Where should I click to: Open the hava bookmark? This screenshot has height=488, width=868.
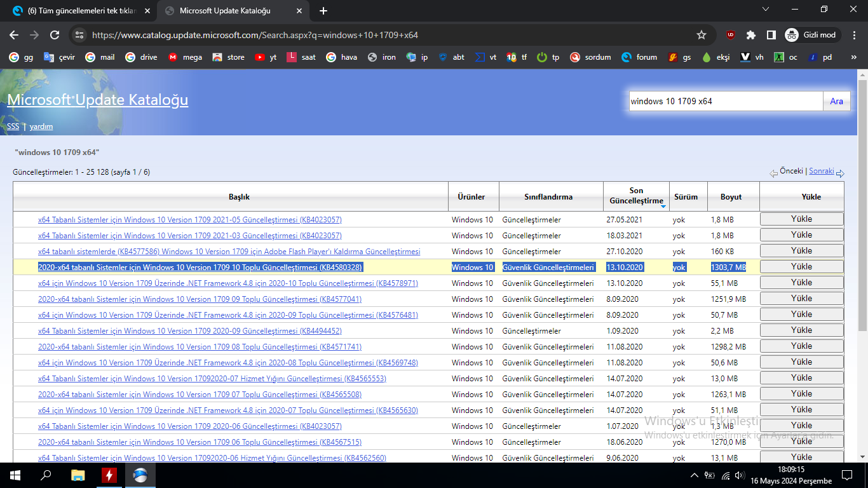(342, 57)
